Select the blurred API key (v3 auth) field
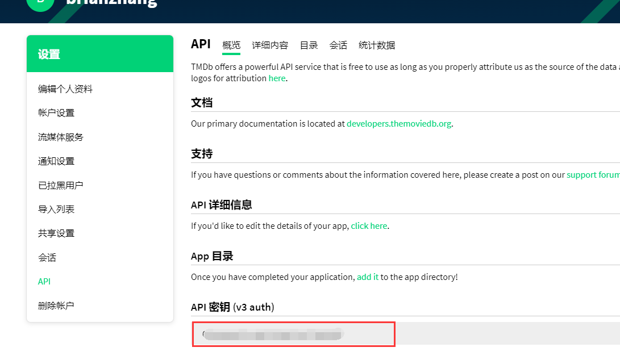 click(406, 334)
